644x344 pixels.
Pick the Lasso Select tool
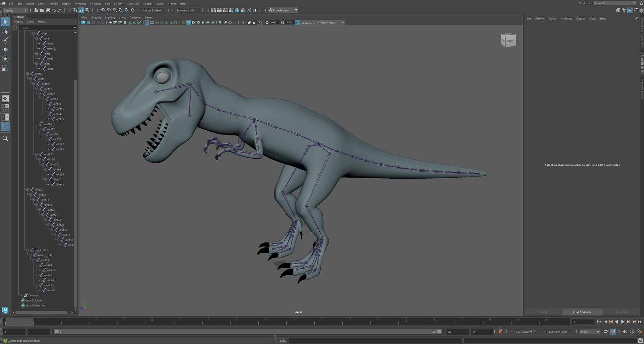pyautogui.click(x=5, y=31)
